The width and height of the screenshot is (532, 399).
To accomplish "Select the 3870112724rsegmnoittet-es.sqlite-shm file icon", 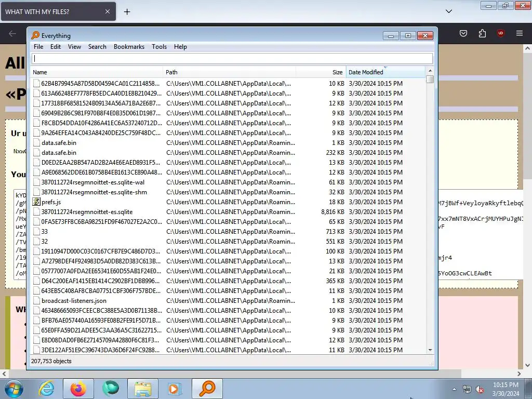I will pyautogui.click(x=36, y=192).
